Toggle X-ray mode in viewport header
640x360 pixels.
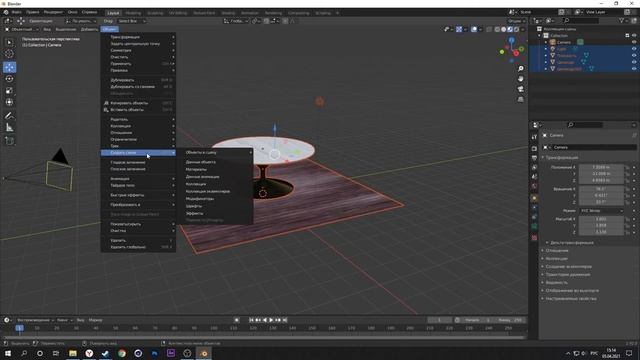click(489, 29)
